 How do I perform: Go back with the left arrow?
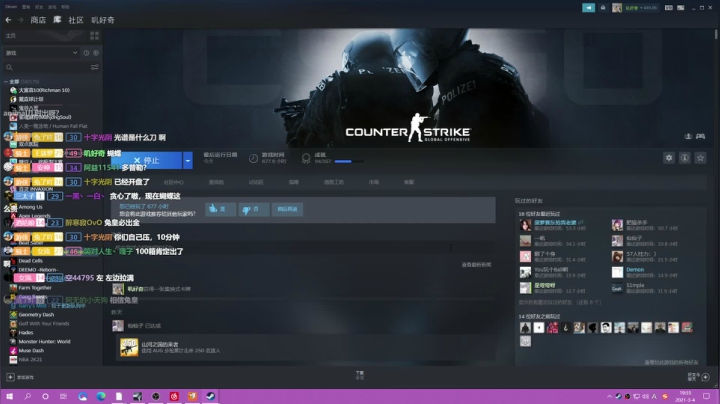click(8, 20)
